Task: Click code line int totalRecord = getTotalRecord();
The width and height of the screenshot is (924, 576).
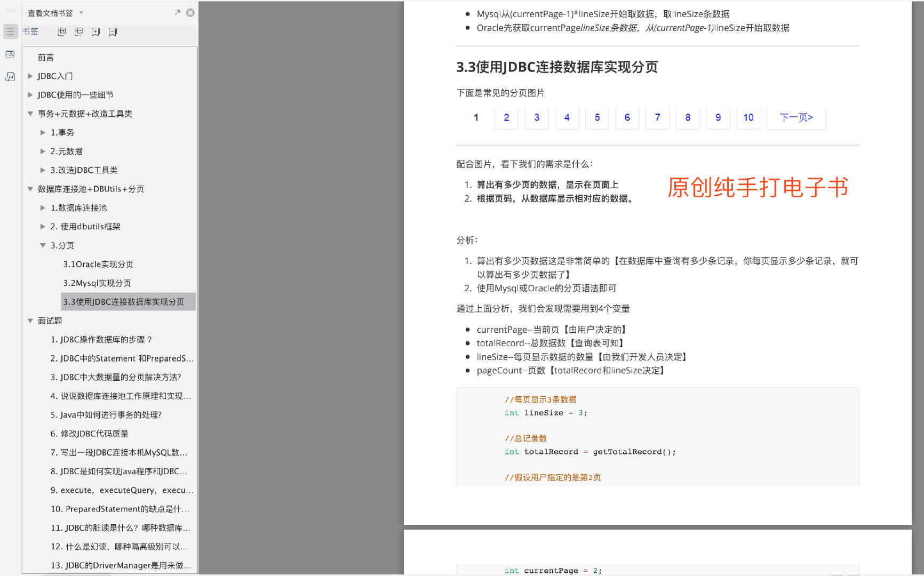Action: point(590,452)
